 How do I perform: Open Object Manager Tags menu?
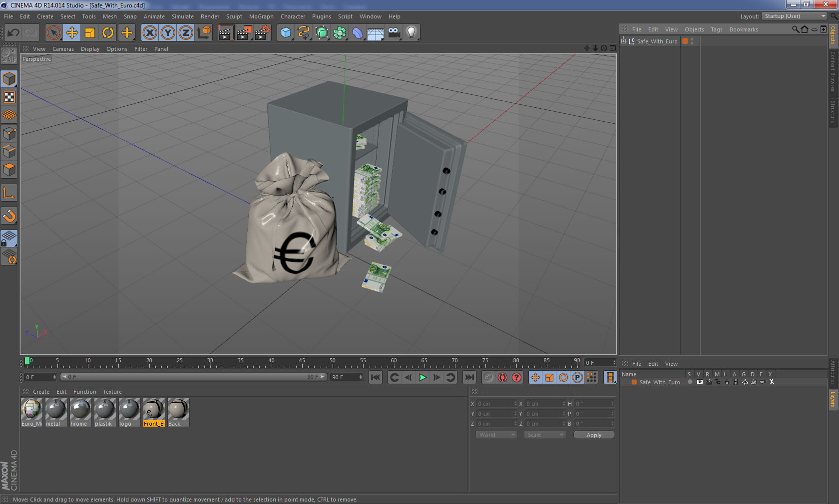coord(717,29)
